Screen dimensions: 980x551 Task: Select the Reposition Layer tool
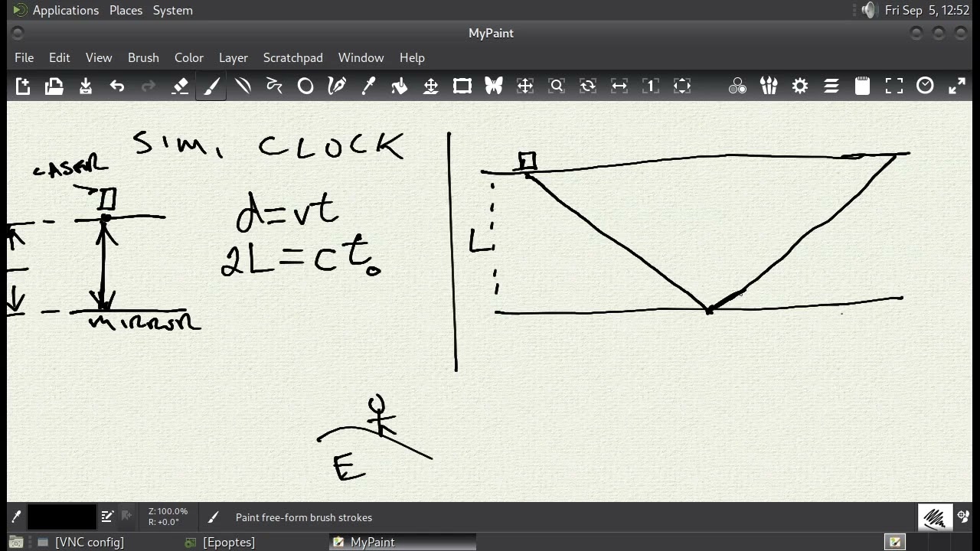pos(431,86)
